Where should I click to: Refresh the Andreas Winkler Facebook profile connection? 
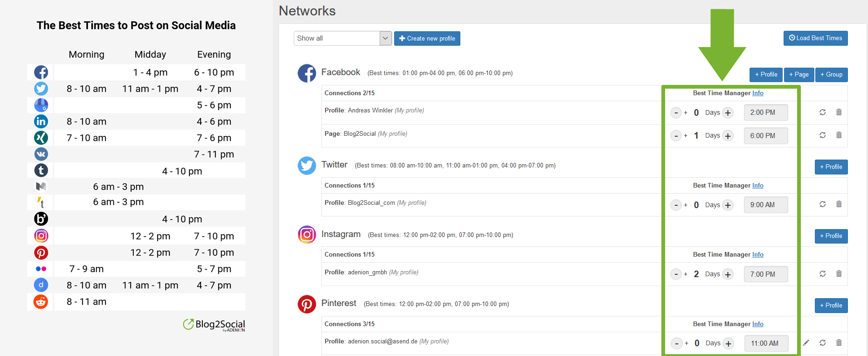(823, 112)
